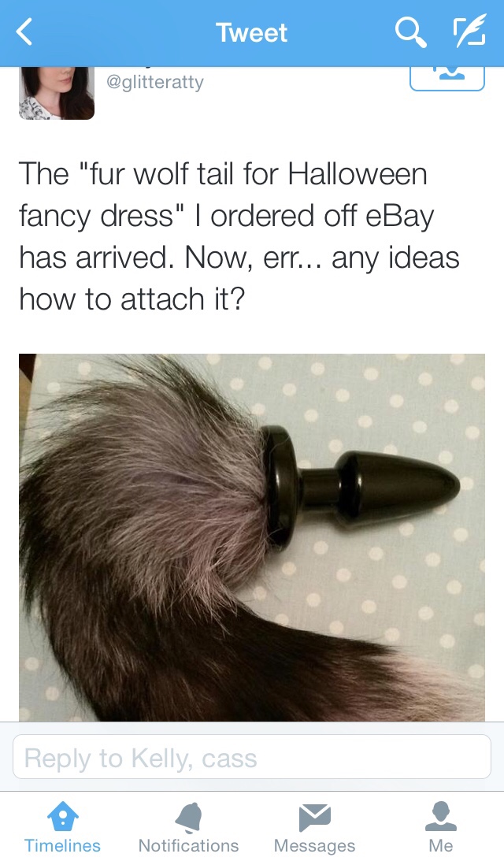Open the profile avatar of the tweet author
This screenshot has width=504, height=861.
pos(57,93)
